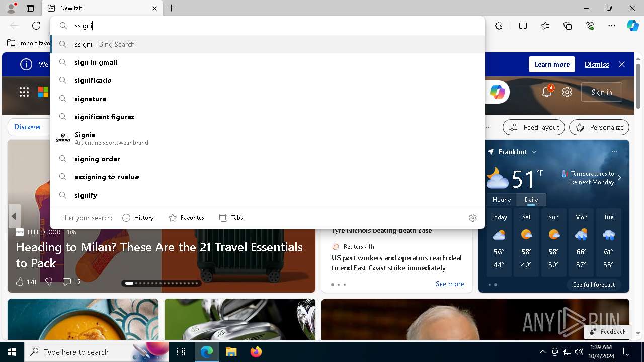Open the Copilot sidebar icon
Image resolution: width=644 pixels, height=362 pixels.
pos(632,26)
